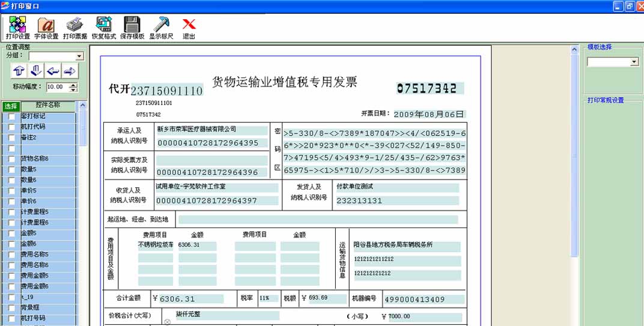Viewport: 644px width, 326px height.
Task: Click the date field 2009年08月06日
Action: click(430, 114)
